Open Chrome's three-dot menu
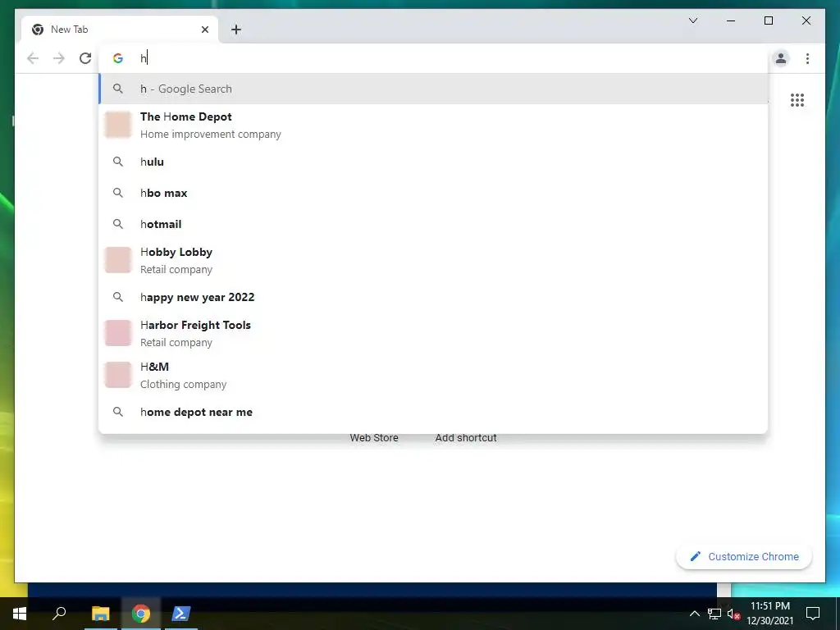The image size is (840, 630). tap(807, 58)
